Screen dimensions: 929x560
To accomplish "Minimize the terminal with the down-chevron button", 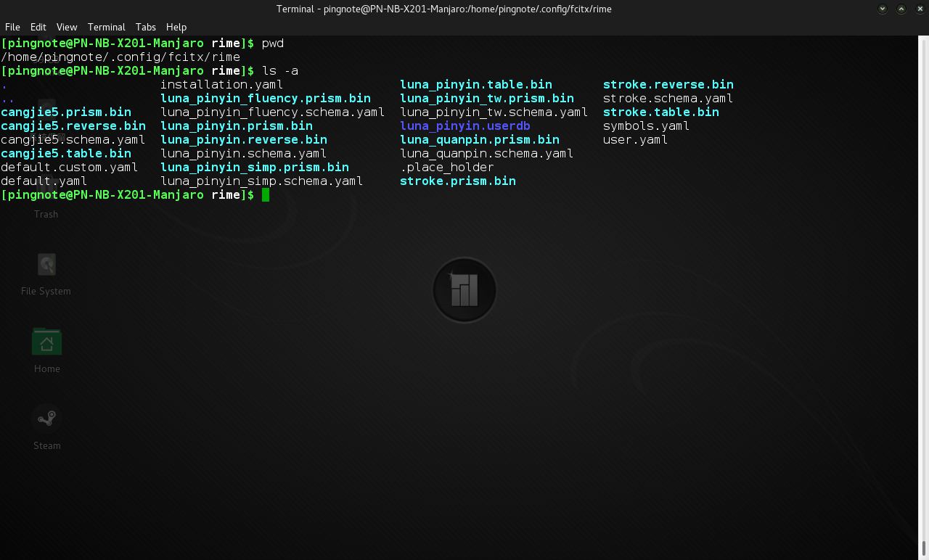I will click(x=883, y=9).
